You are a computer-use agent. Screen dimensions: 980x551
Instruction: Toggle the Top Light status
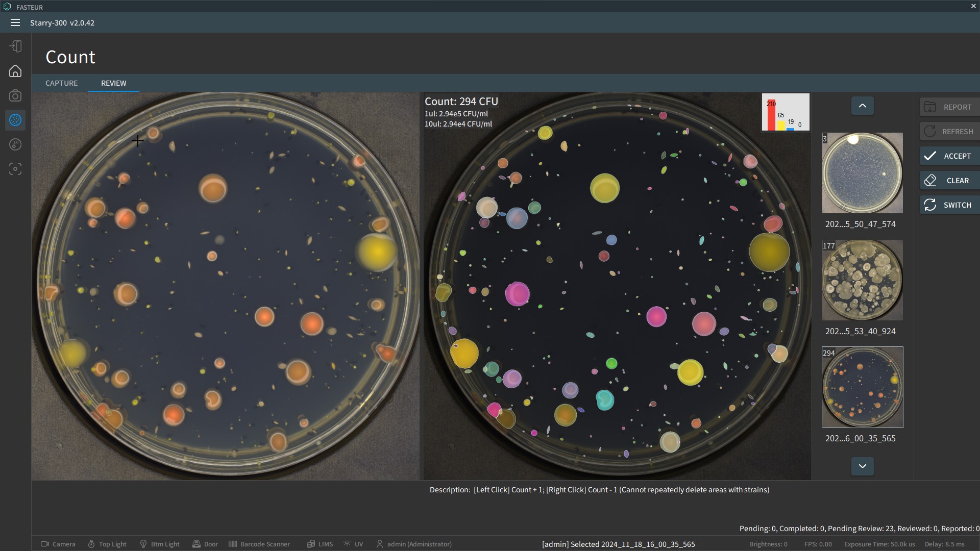[107, 544]
